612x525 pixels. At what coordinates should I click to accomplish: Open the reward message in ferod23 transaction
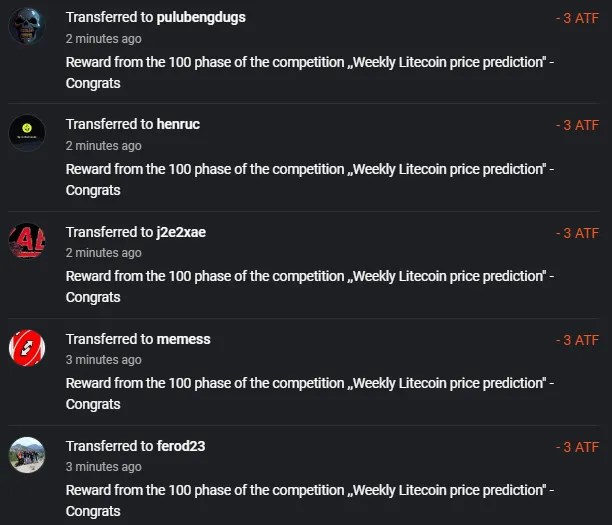[310, 501]
